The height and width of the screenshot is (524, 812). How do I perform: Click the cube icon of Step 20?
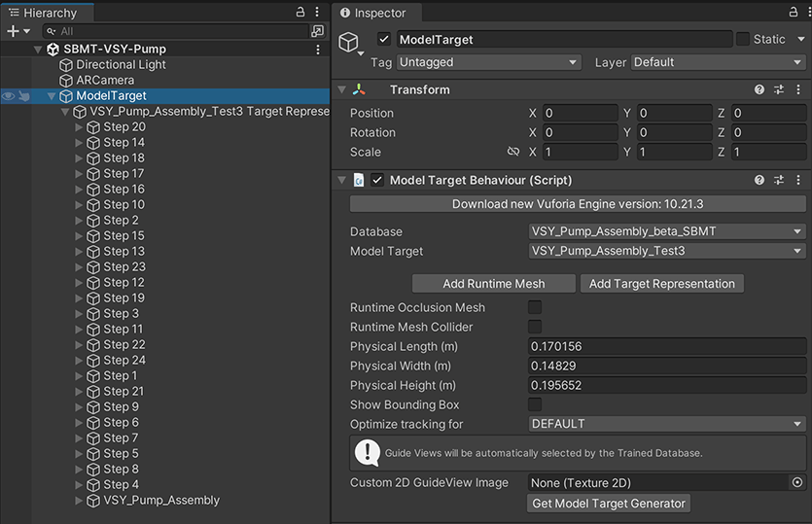(x=93, y=127)
